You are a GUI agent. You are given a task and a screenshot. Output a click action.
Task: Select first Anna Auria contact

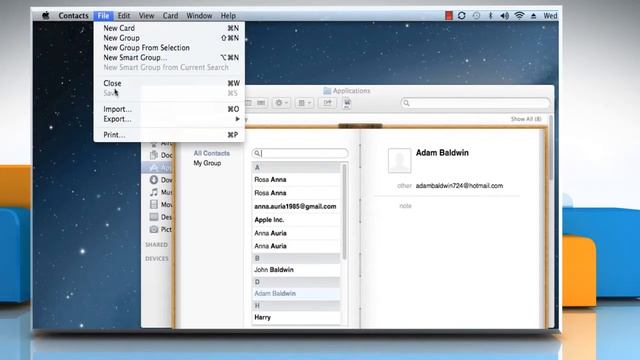[296, 233]
